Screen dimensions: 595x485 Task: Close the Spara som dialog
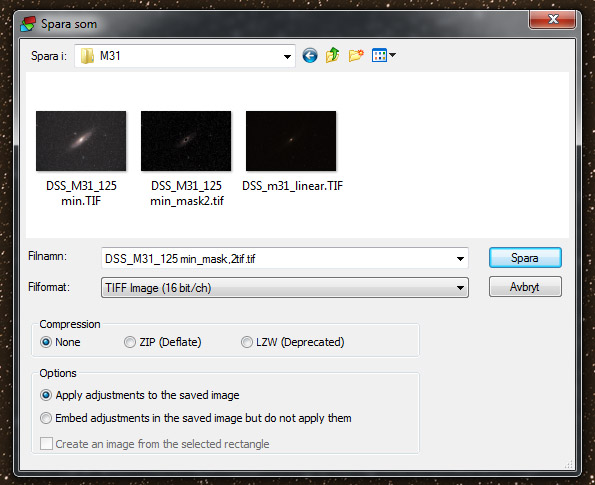(553, 19)
